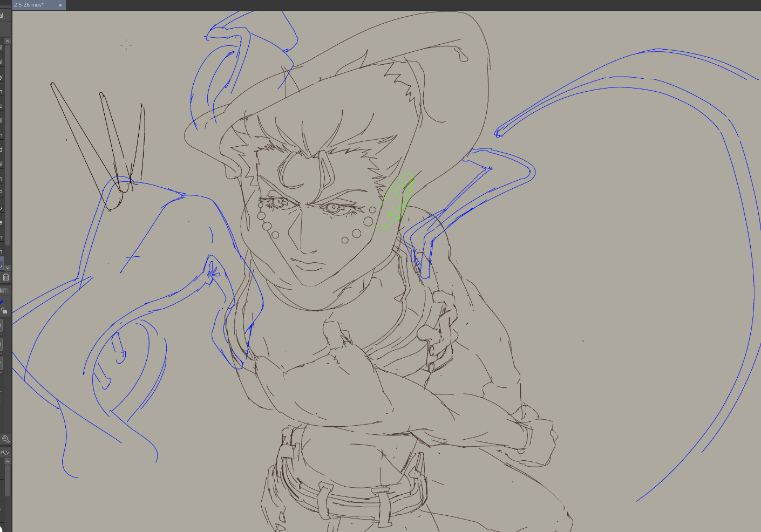Delete the sub tool with the trash icon

6,277
